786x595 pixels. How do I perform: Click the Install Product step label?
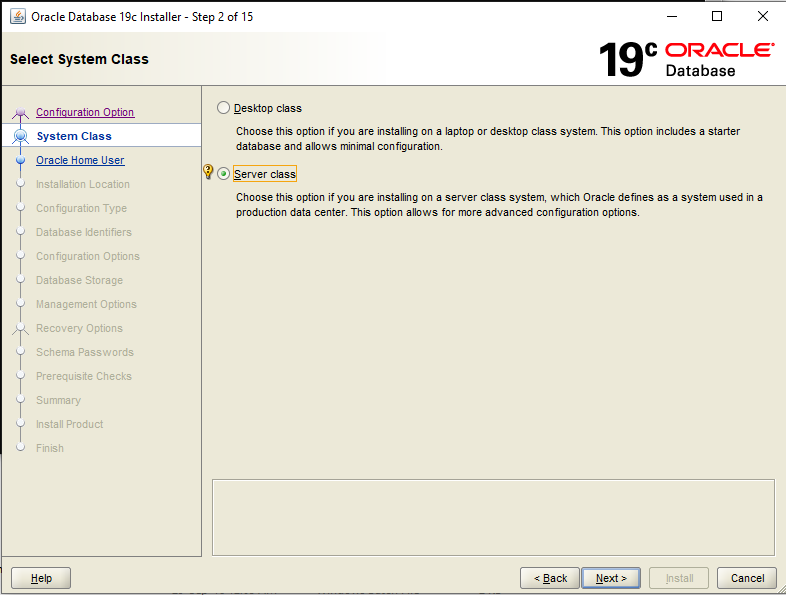tap(70, 425)
